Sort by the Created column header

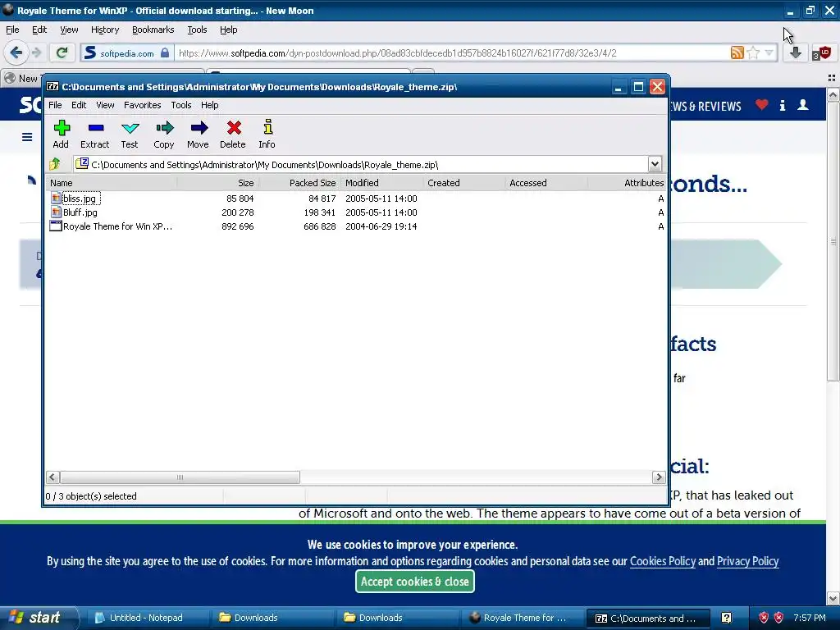click(x=464, y=183)
